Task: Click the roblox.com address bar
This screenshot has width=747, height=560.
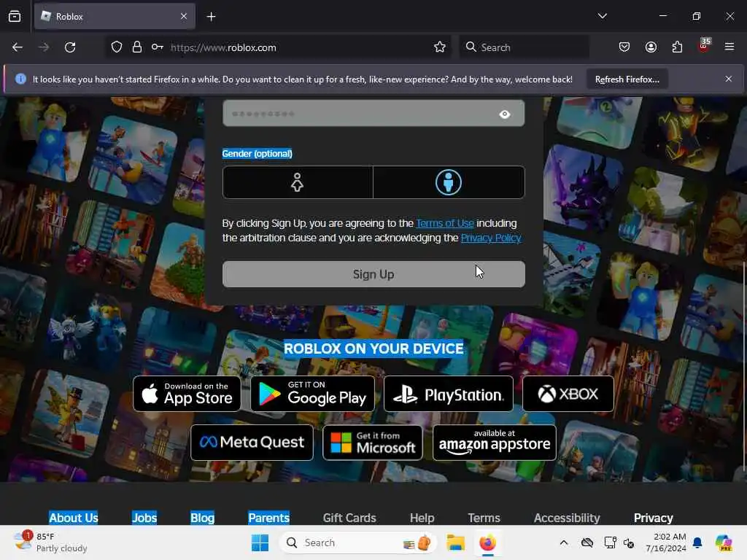Action: (276, 47)
